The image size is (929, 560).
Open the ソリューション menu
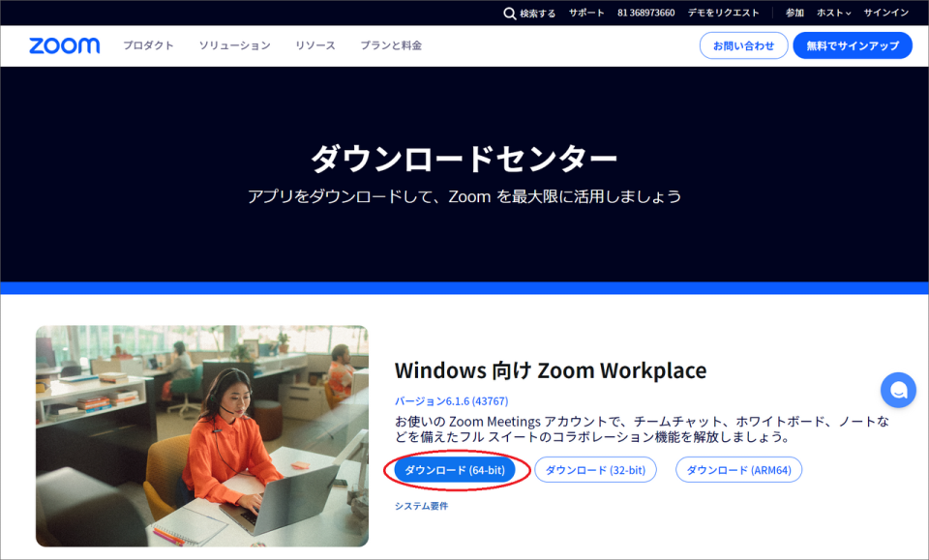[234, 45]
